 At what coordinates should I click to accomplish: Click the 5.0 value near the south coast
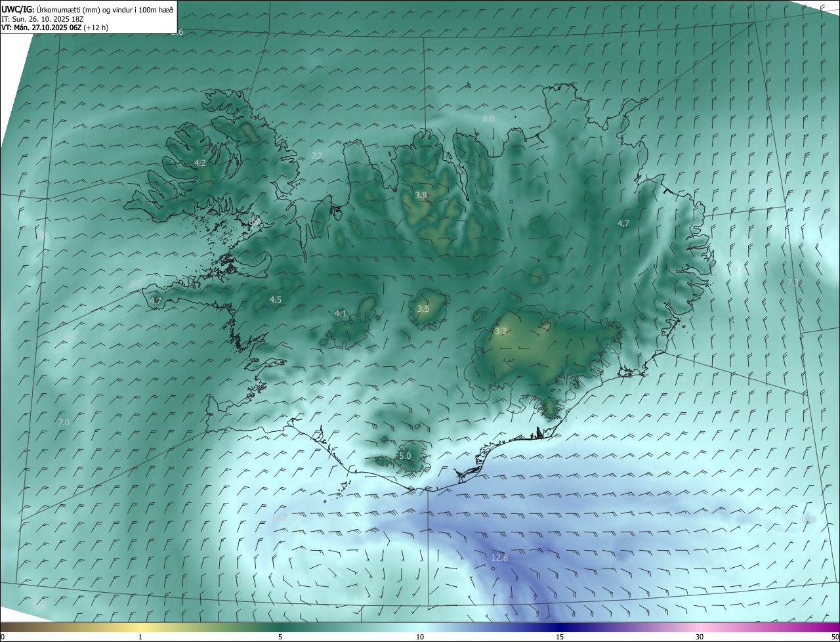tap(405, 456)
